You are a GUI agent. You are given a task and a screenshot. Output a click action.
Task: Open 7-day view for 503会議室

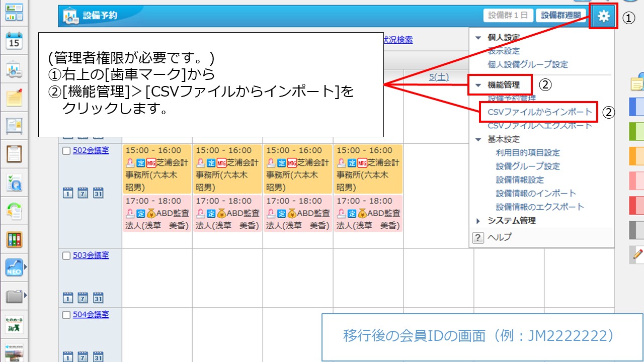[84, 298]
